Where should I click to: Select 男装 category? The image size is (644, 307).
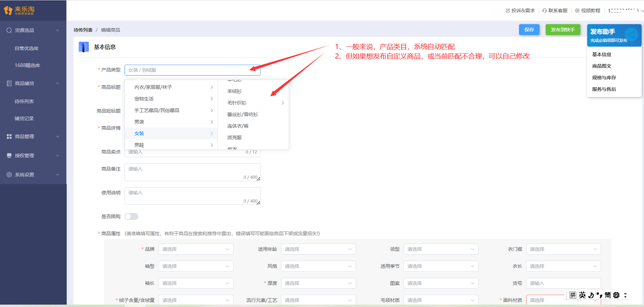click(x=171, y=122)
